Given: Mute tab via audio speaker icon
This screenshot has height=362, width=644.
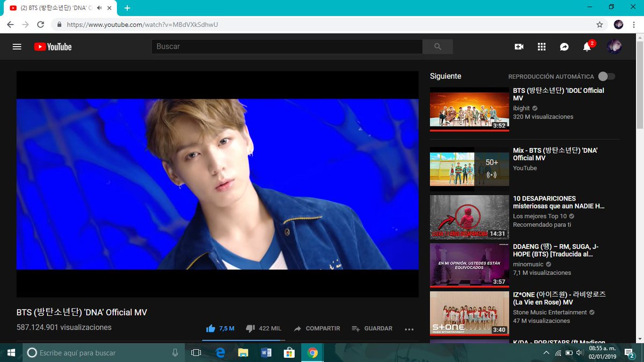Looking at the screenshot, I should (100, 8).
